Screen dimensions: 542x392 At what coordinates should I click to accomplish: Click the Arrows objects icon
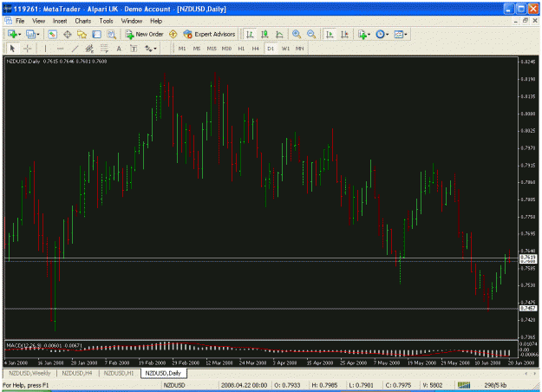click(x=148, y=49)
